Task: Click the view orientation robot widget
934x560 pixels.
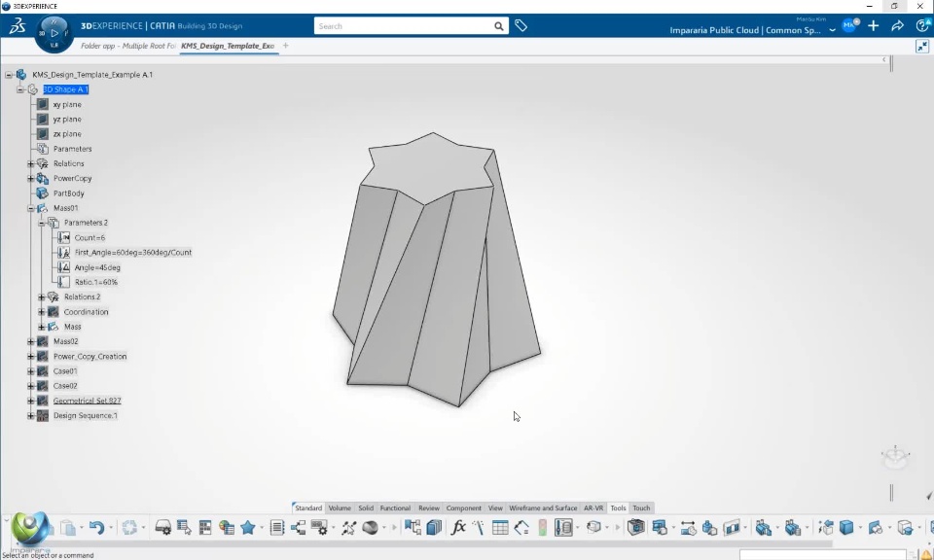Action: pos(895,456)
